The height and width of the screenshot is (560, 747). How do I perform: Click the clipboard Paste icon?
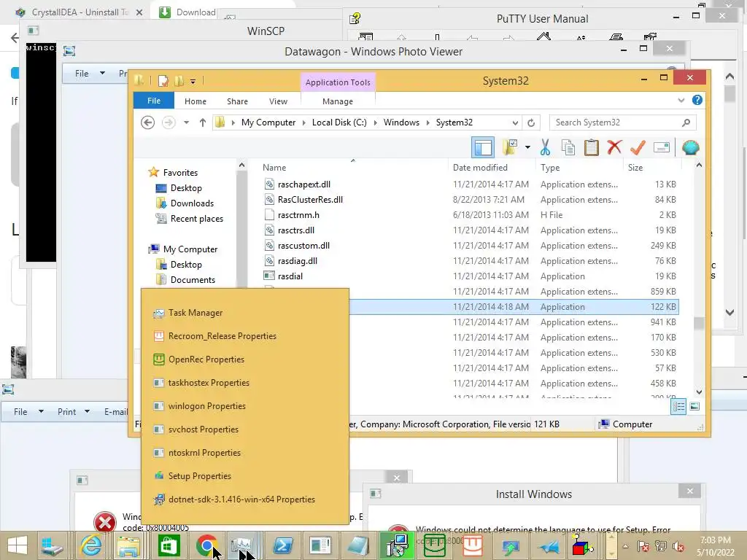[x=591, y=147]
